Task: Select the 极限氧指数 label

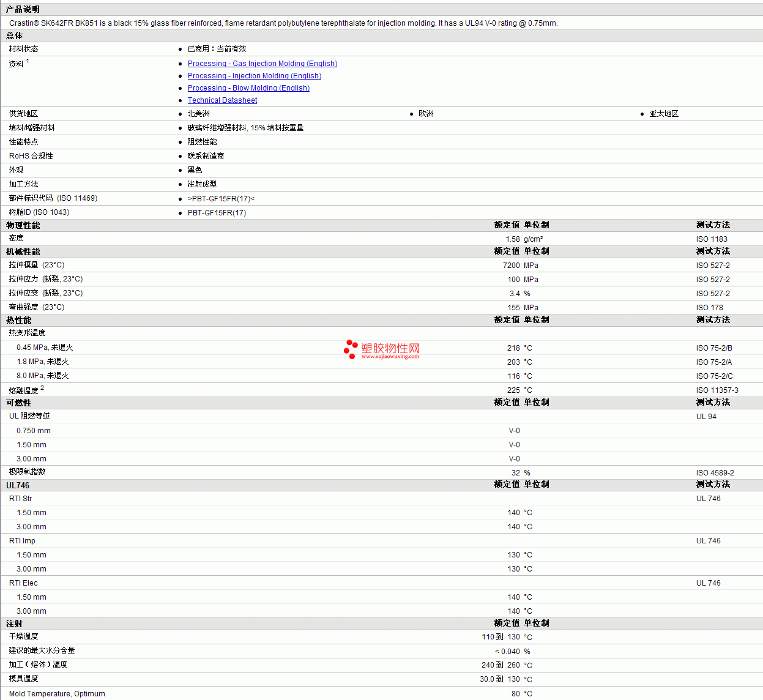Action: coord(27,472)
